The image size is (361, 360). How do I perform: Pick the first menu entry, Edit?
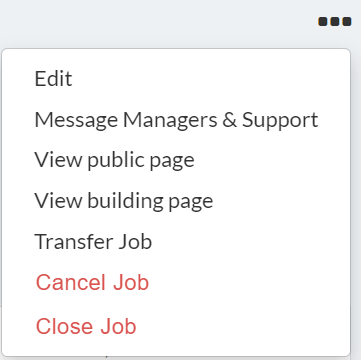(x=53, y=79)
